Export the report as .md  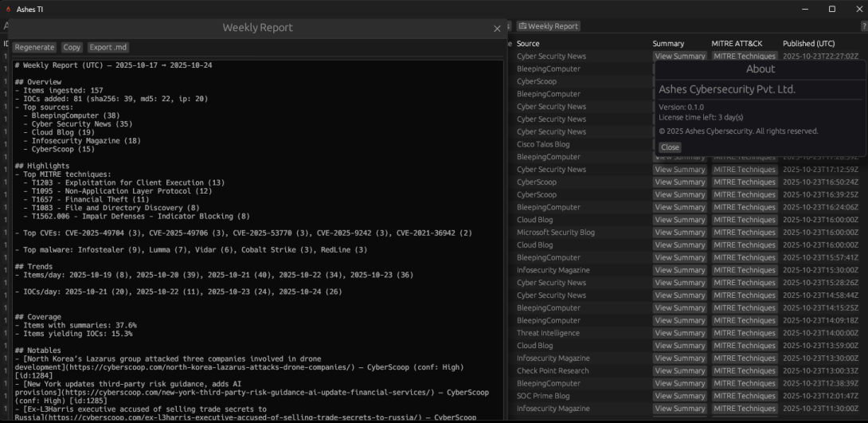click(108, 48)
